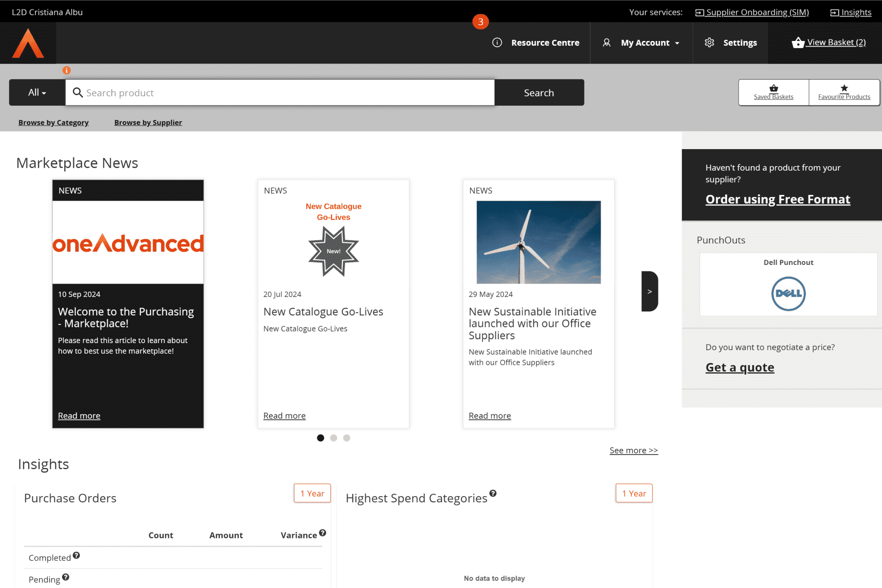Click the orange Advanced logo icon
This screenshot has width=882, height=588.
click(28, 43)
